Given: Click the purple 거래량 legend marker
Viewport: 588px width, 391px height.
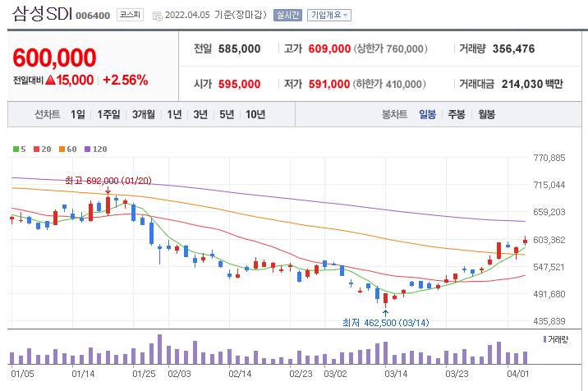Looking at the screenshot, I should point(544,339).
